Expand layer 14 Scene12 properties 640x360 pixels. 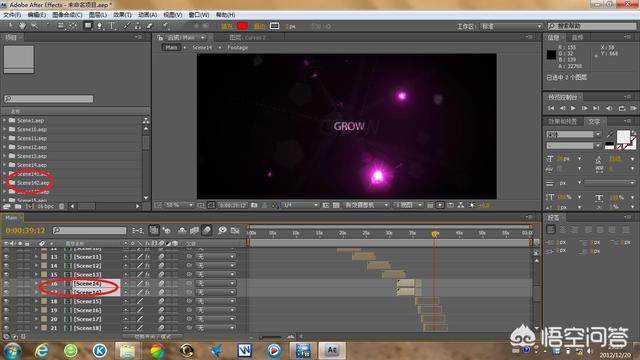coord(36,266)
